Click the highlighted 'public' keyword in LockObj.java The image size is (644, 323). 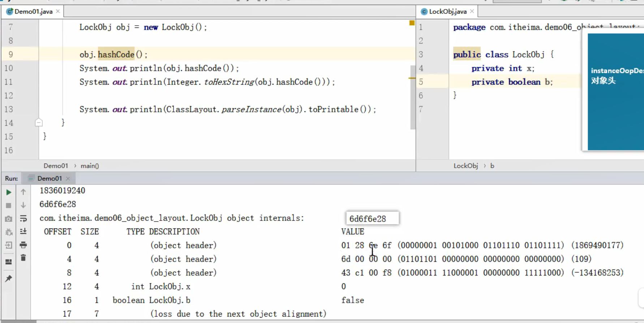point(467,54)
